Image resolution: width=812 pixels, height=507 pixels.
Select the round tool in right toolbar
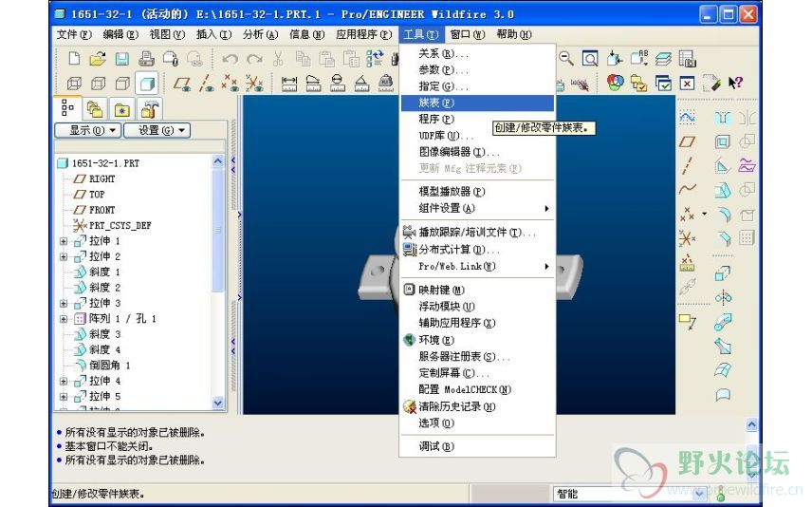723,215
